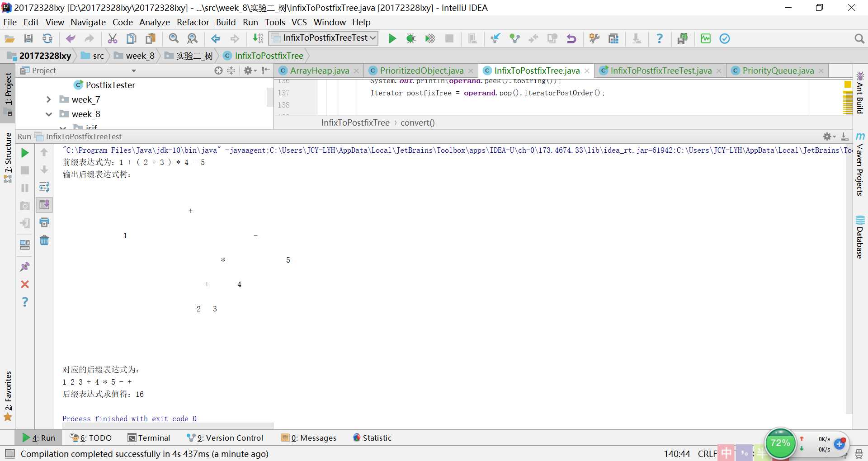
Task: Rerun the program in Run panel
Action: pos(25,153)
